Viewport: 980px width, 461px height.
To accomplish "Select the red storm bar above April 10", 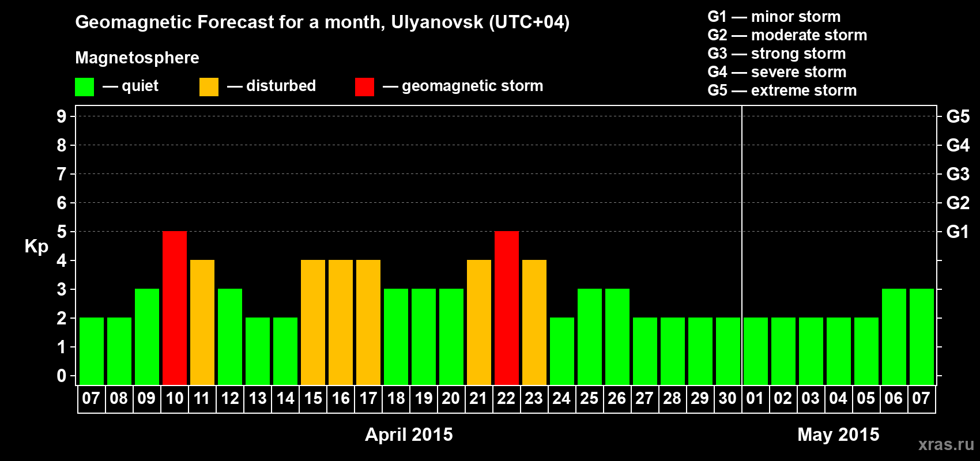I will [175, 308].
